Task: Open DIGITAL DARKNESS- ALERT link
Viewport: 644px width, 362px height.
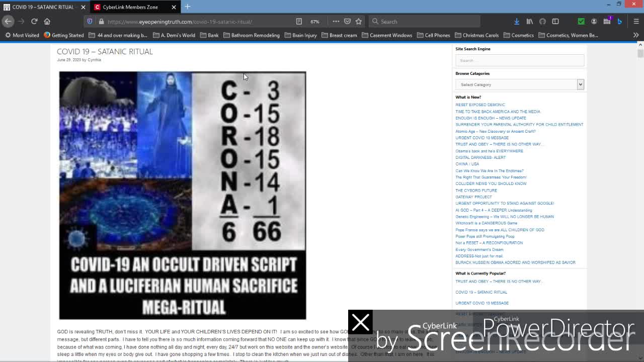Action: click(480, 157)
